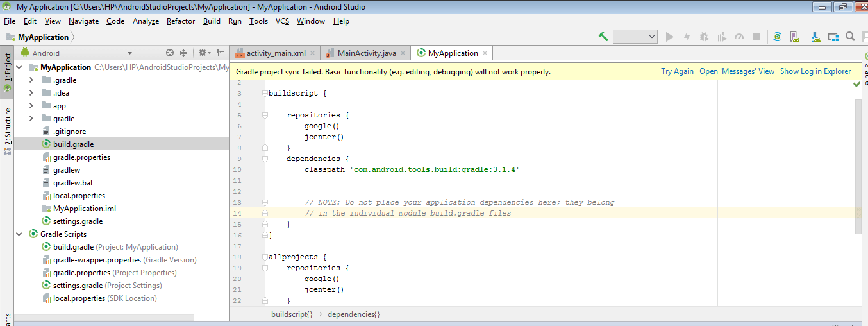Open build.gradle (Project: MyApplication)
The height and width of the screenshot is (326, 868).
[115, 247]
